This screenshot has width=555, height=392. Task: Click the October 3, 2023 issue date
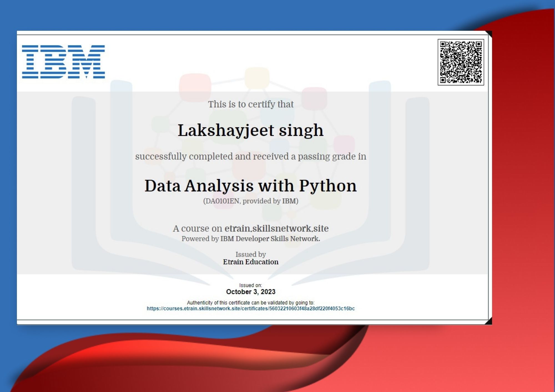251,292
